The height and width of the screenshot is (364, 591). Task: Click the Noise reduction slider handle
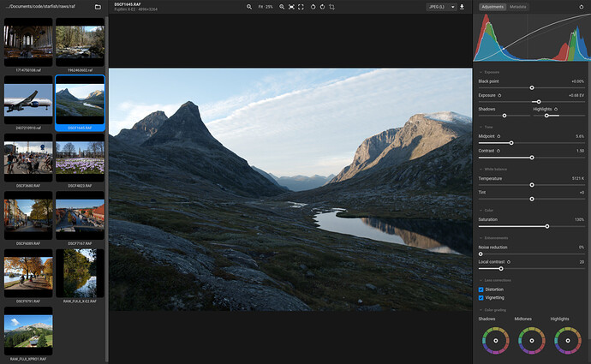[481, 254]
